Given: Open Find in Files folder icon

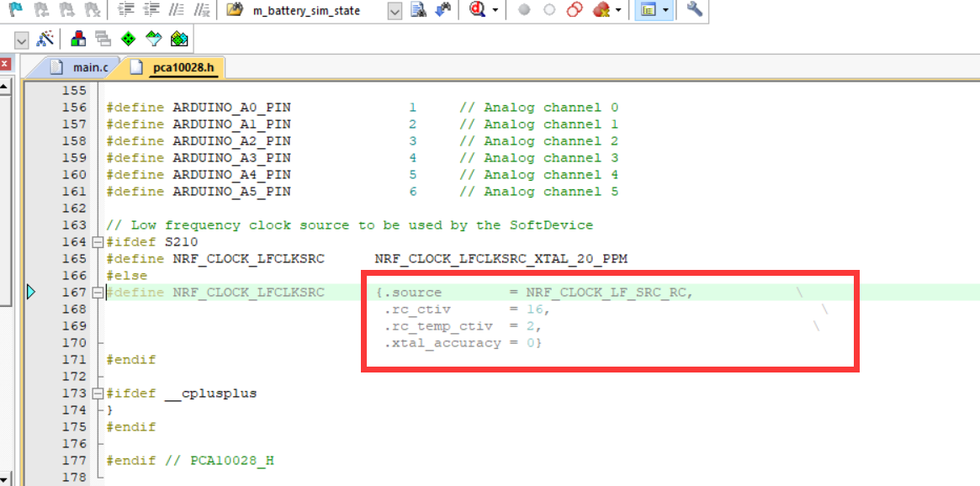Looking at the screenshot, I should point(235,10).
